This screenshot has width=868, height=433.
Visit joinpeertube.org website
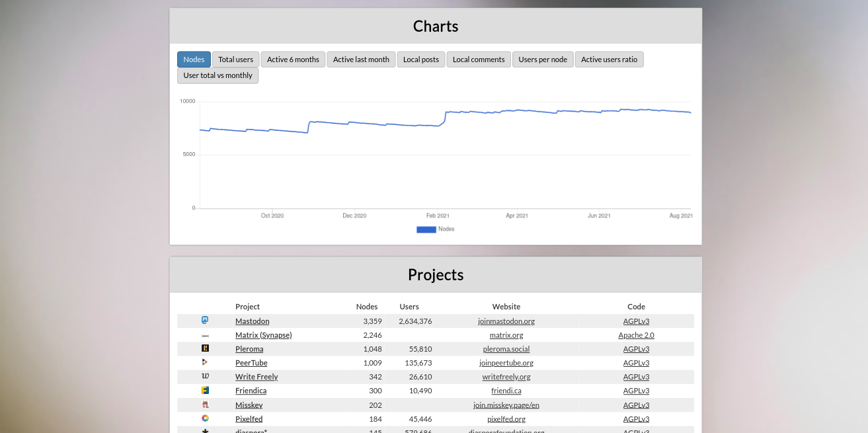(506, 363)
